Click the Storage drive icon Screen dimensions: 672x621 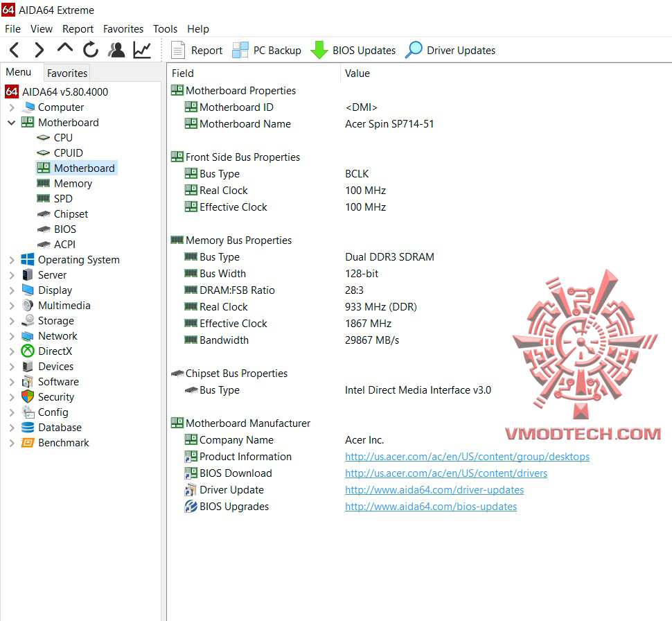tap(28, 320)
